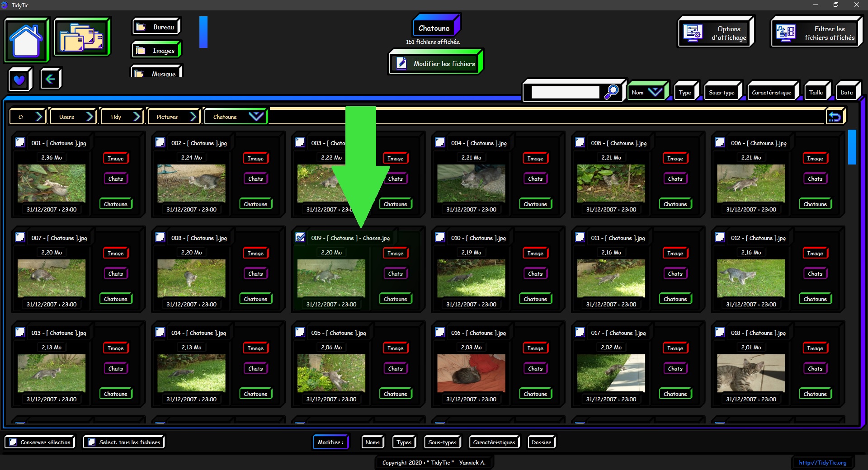Open thumbnail of 018 - [ Chatoune ].jpg
This screenshot has height=470, width=868.
click(x=751, y=373)
